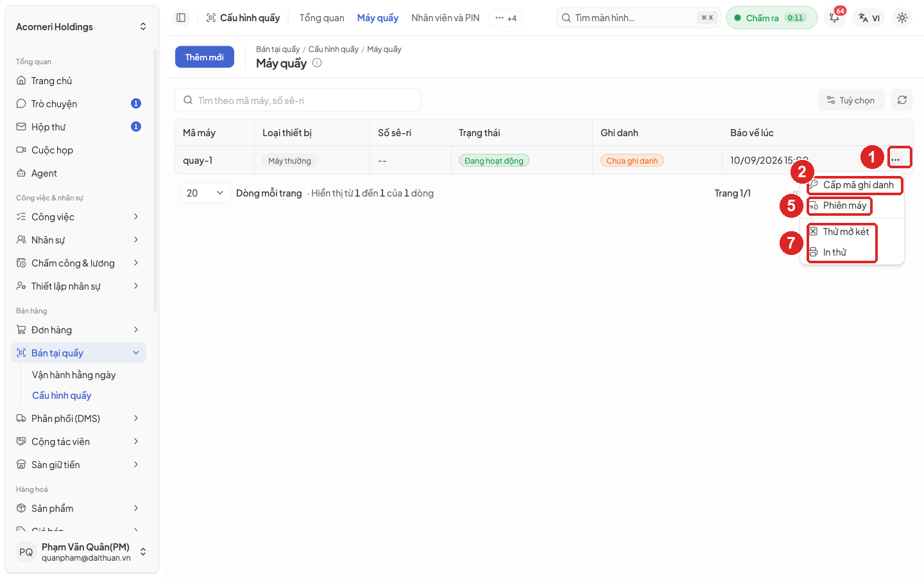This screenshot has height=578, width=924.
Task: Click the Chấm ra clock-out timer
Action: tap(772, 18)
